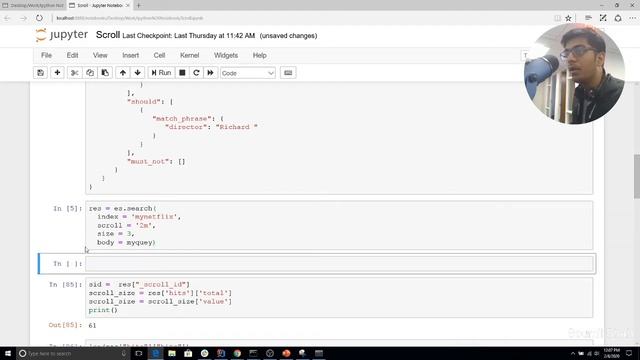
Task: Click the match_phrase line in query cell
Action: click(188, 119)
